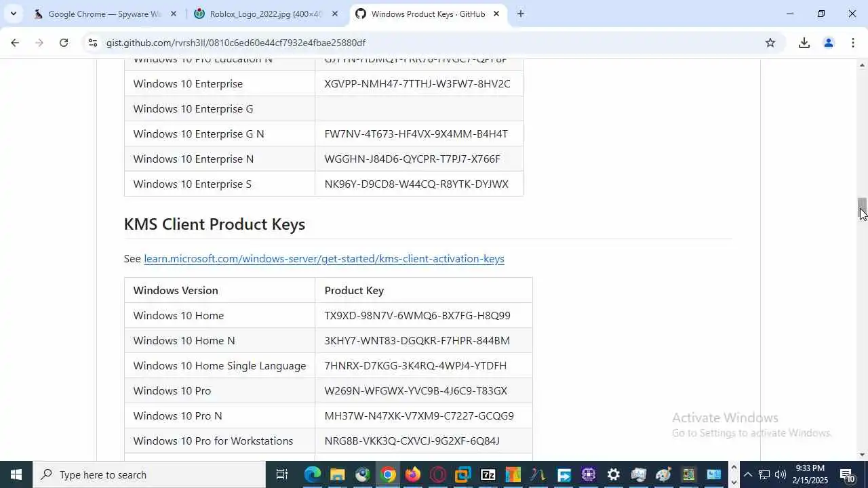
Task: Switch to Google Chrome — Spyware tab
Action: (105, 14)
